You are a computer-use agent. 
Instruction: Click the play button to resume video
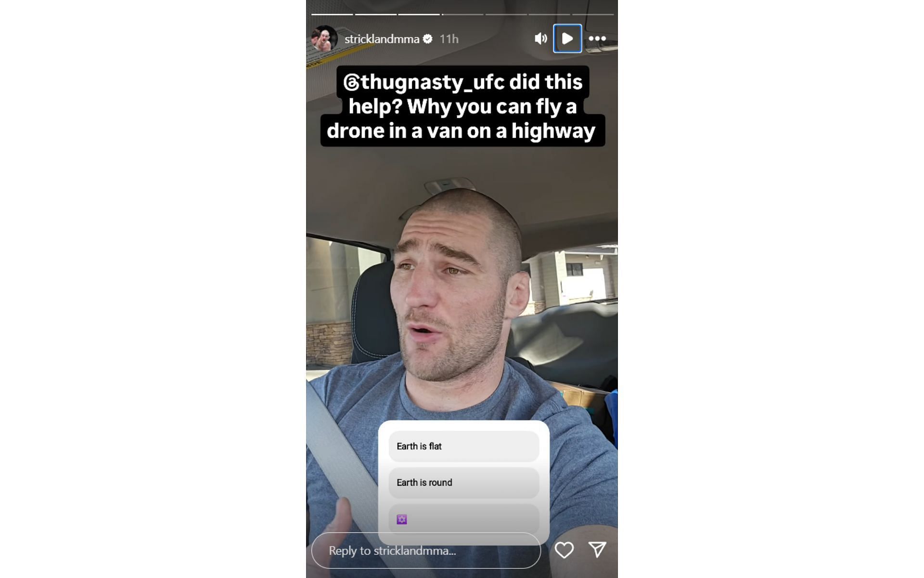tap(567, 39)
